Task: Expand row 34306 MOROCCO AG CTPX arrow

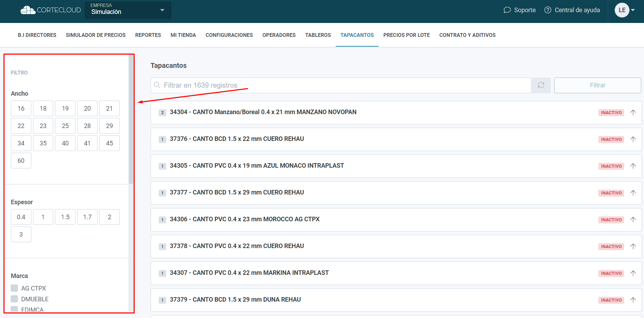Action: tap(633, 220)
